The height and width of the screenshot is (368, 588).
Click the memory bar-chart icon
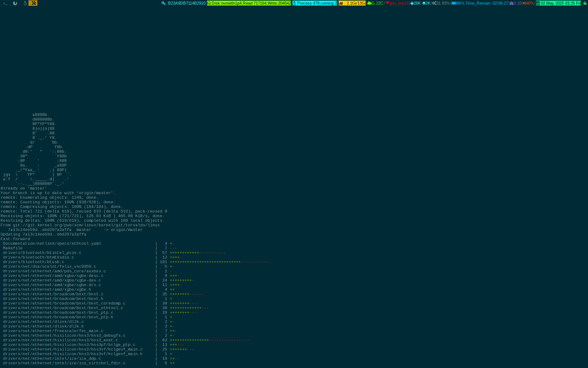341,3
